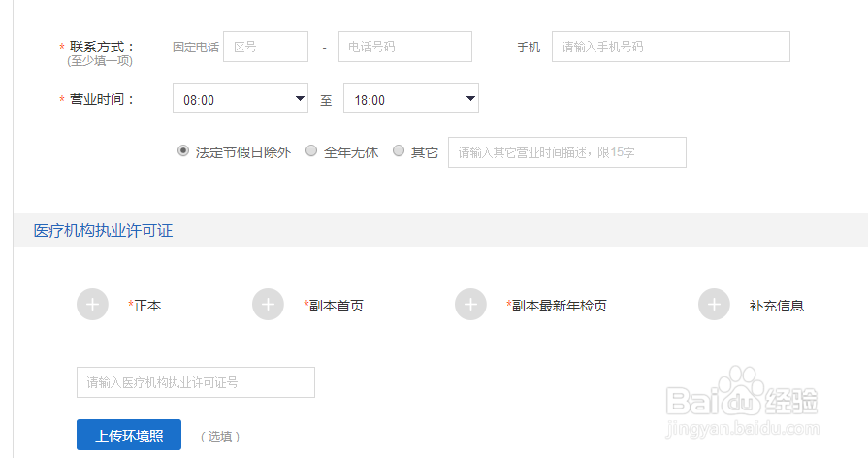This screenshot has width=868, height=458.
Task: Choose the 全年无休 radio button
Action: pyautogui.click(x=311, y=150)
